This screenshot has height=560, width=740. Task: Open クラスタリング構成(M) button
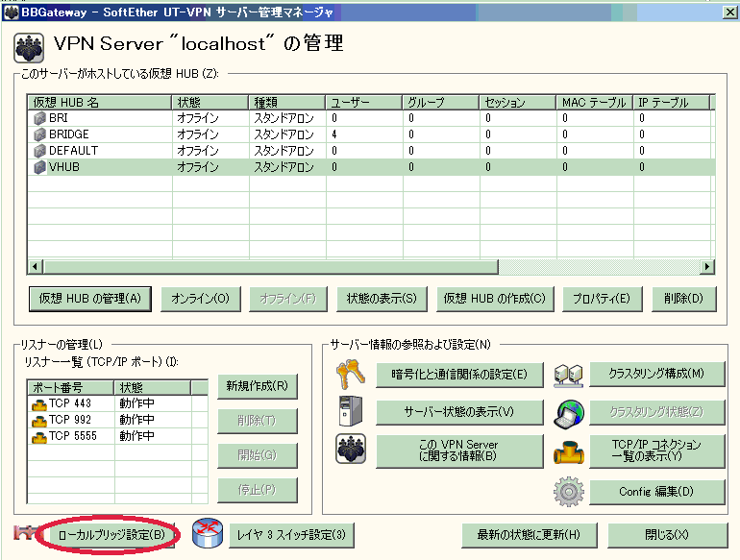(x=657, y=374)
